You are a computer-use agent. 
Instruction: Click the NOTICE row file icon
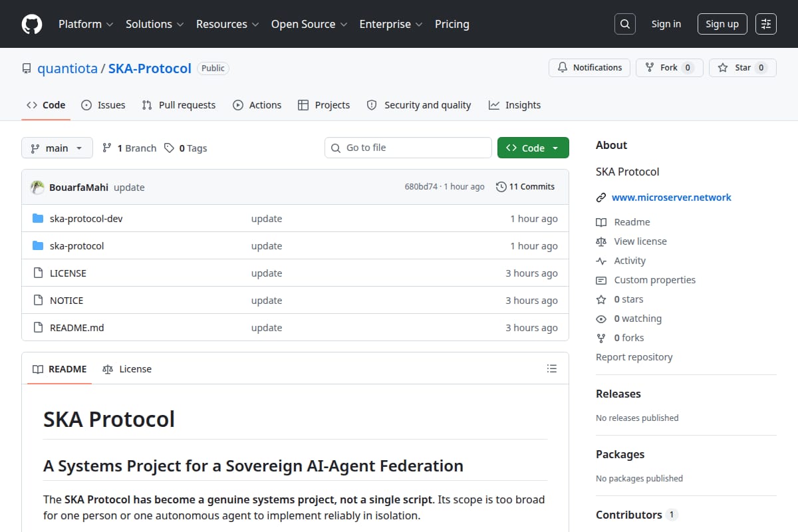point(38,301)
